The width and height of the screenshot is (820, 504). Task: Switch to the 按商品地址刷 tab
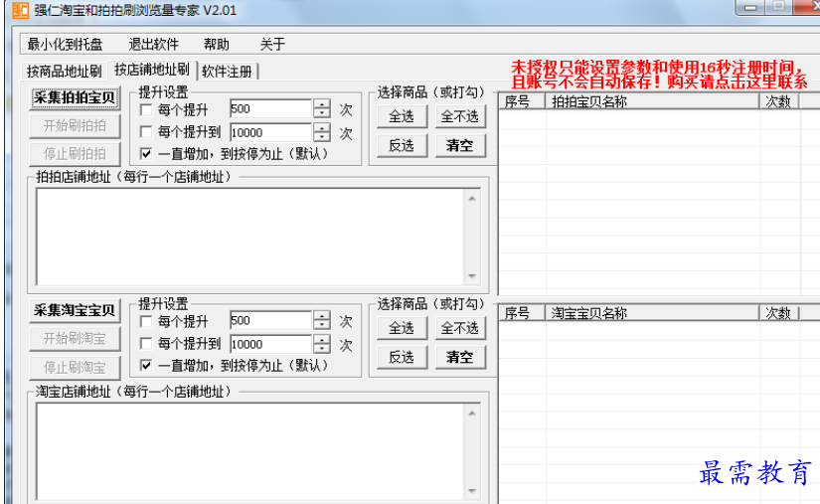pyautogui.click(x=65, y=72)
